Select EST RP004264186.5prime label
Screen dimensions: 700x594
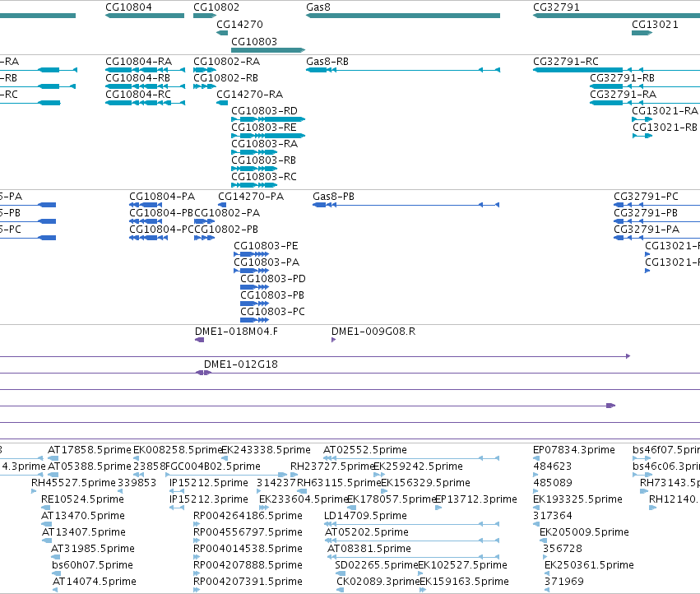coord(248,517)
